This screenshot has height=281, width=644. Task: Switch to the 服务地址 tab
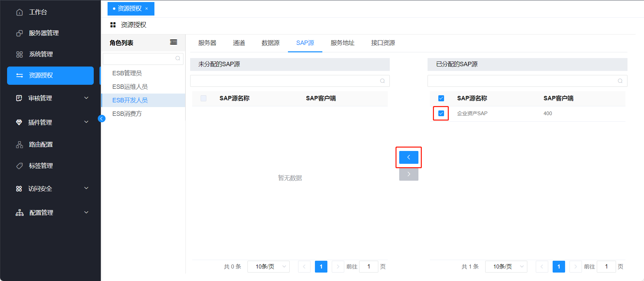point(343,43)
